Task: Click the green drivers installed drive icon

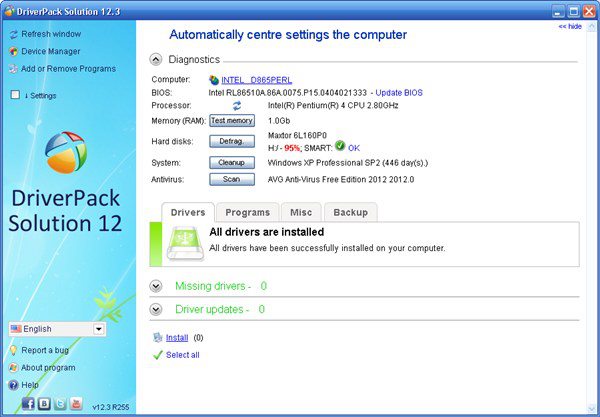Action: 185,244
